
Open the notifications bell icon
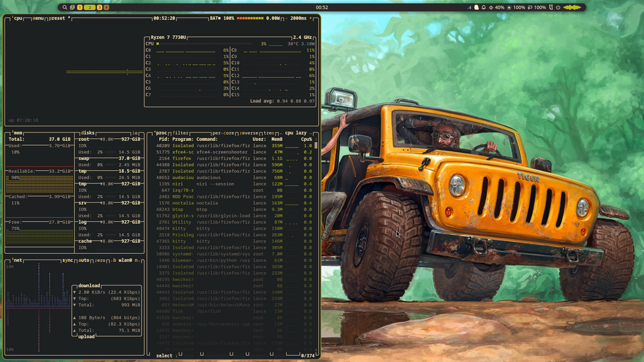(x=484, y=8)
